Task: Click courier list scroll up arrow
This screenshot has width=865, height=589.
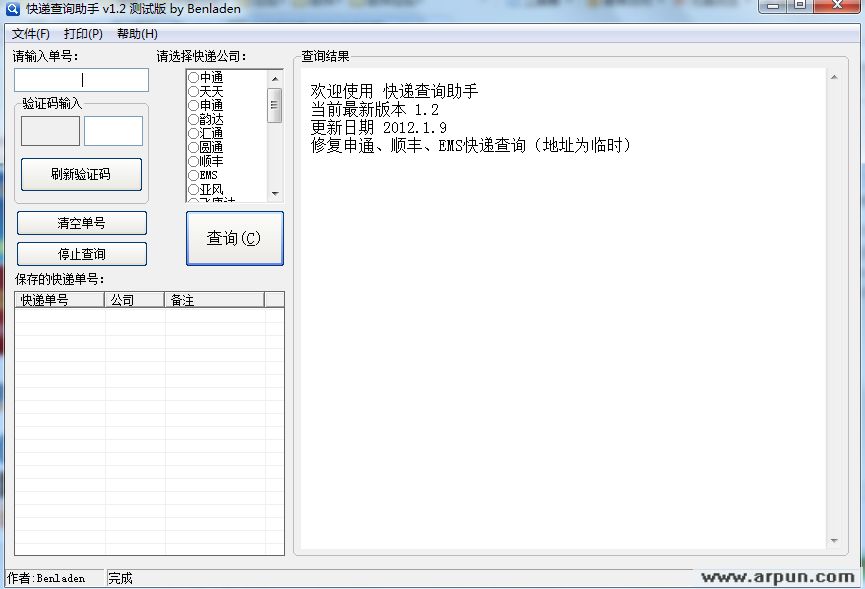Action: point(275,79)
